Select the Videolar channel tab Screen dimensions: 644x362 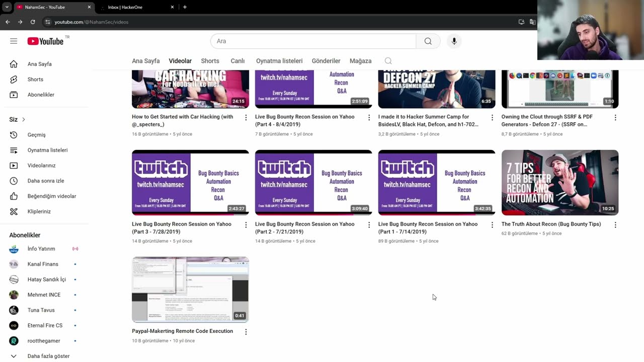click(x=180, y=61)
